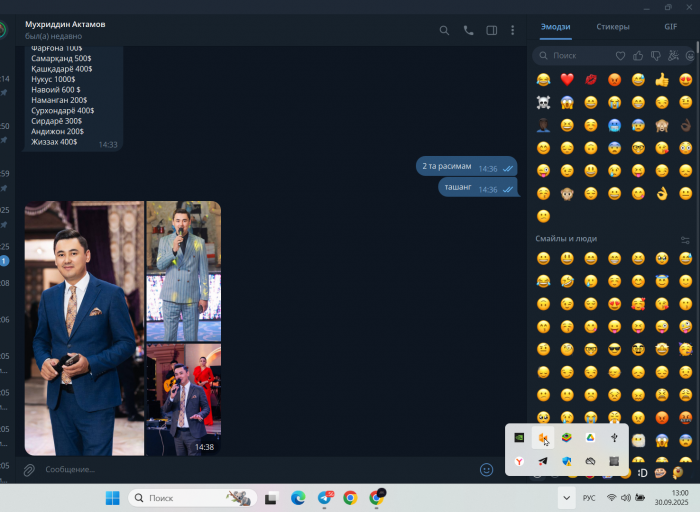Image resolution: width=700 pixels, height=512 pixels.
Task: Click the USB safely remove hardware icon
Action: (614, 438)
